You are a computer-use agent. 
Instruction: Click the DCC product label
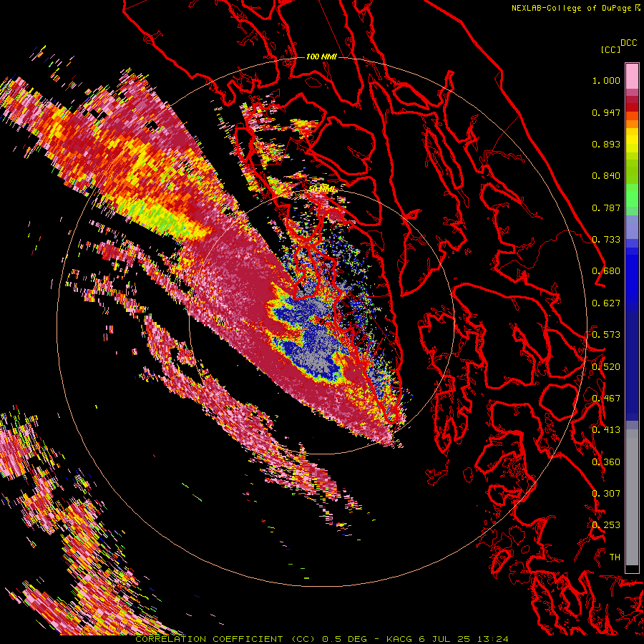[x=628, y=43]
